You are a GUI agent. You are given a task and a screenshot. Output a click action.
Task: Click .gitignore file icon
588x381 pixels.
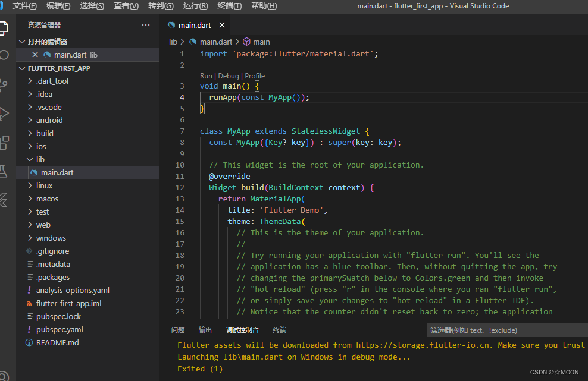29,251
